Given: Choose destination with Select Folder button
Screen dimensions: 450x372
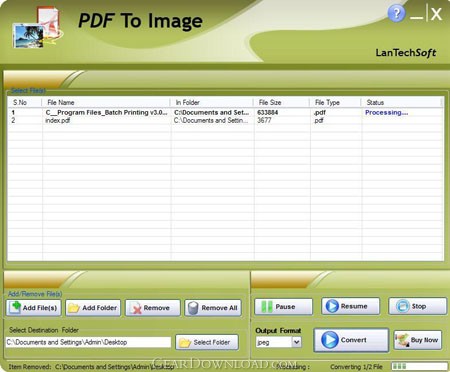Looking at the screenshot, I should tap(207, 342).
